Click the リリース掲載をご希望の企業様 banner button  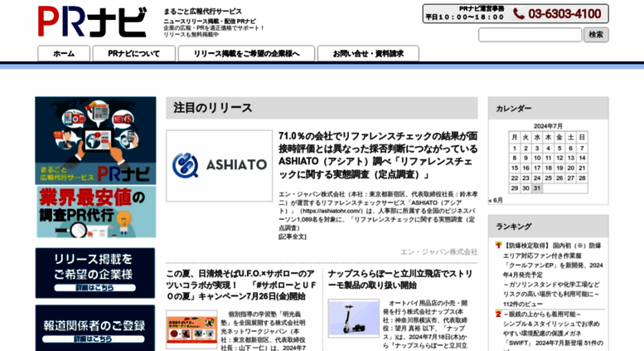(x=95, y=273)
